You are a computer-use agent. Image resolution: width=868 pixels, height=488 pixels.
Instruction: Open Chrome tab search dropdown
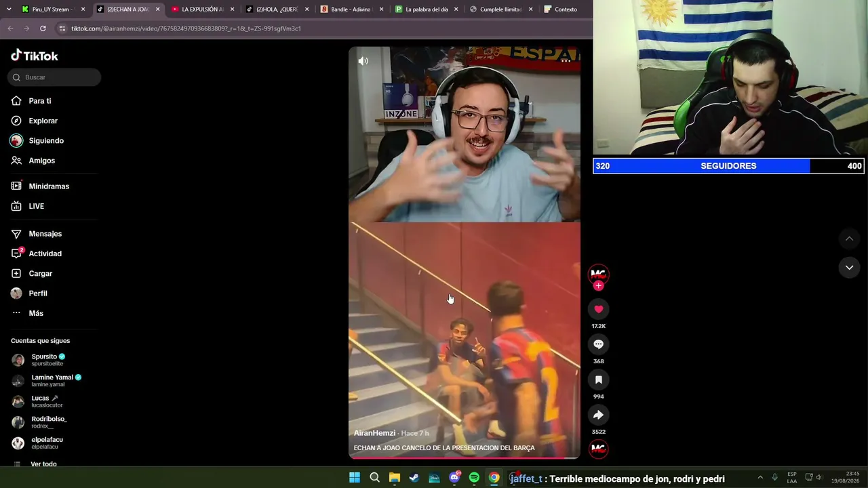click(x=9, y=9)
